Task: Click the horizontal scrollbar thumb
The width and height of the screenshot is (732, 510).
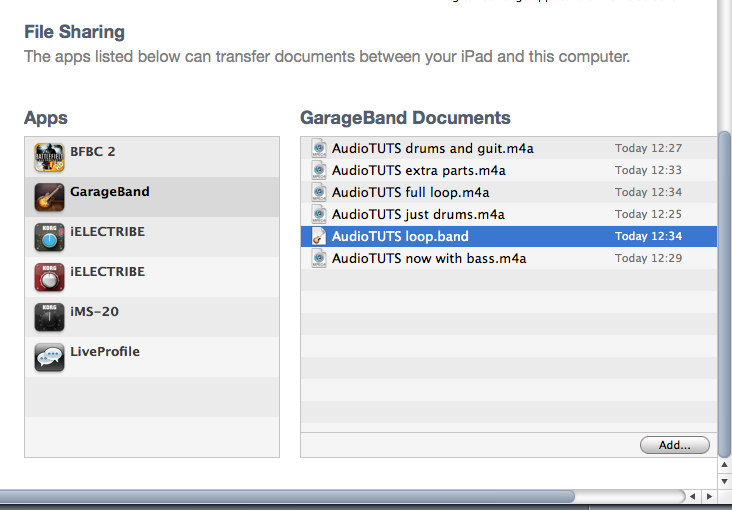Action: point(287,496)
